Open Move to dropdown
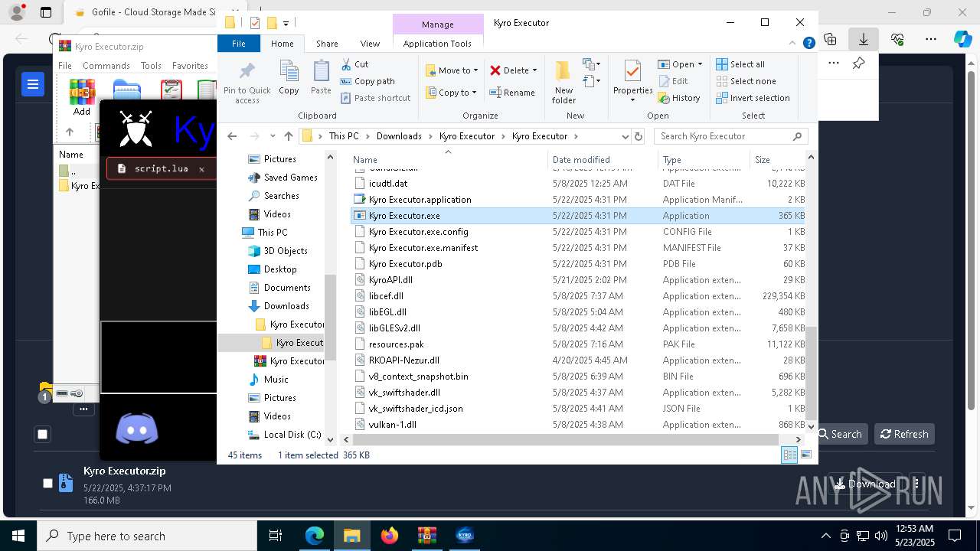Image resolution: width=980 pixels, height=551 pixels. coord(451,70)
